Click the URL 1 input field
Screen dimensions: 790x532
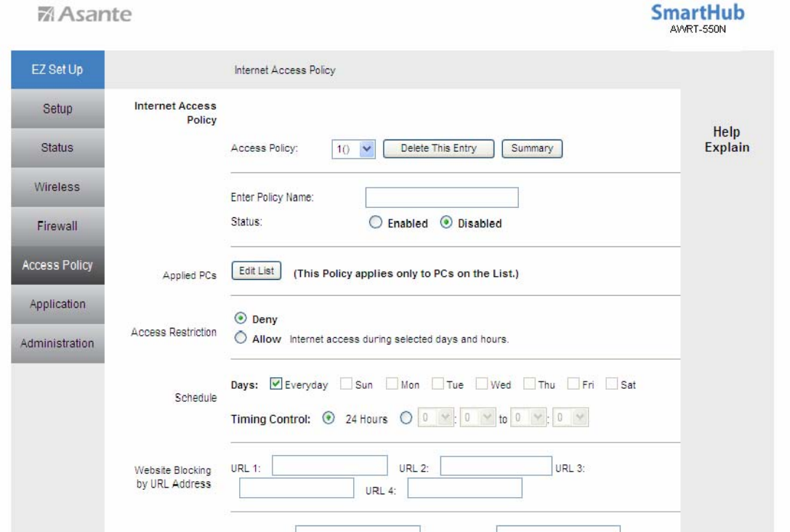pos(329,466)
